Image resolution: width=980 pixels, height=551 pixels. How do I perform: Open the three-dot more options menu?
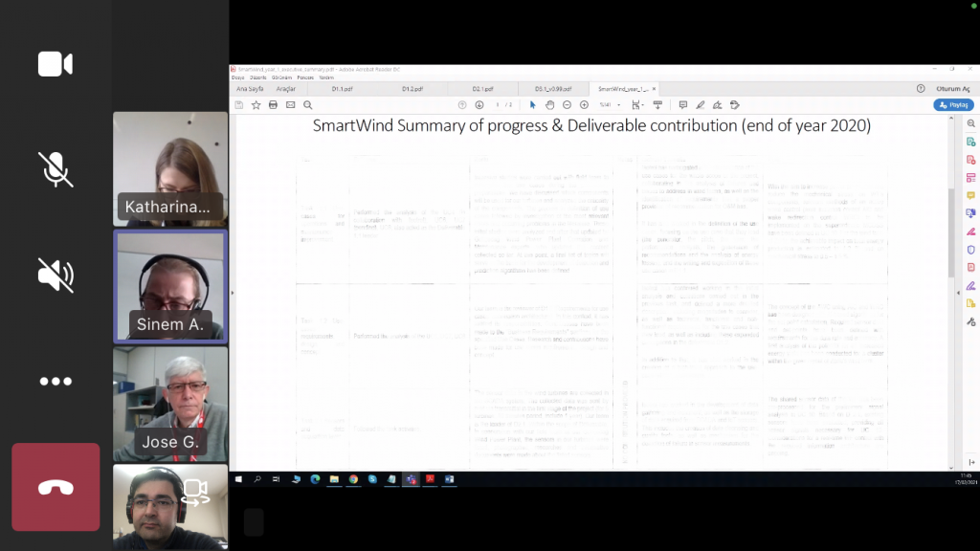56,382
